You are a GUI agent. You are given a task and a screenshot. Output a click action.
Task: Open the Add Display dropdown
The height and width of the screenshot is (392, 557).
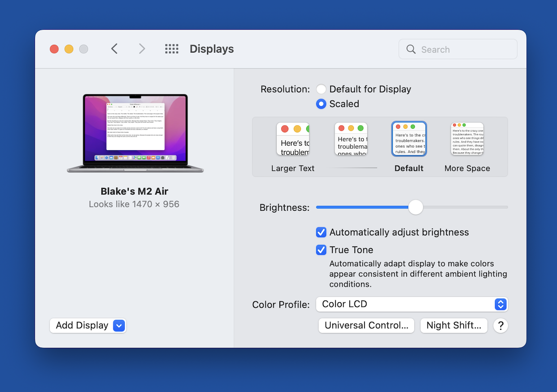[88, 326]
